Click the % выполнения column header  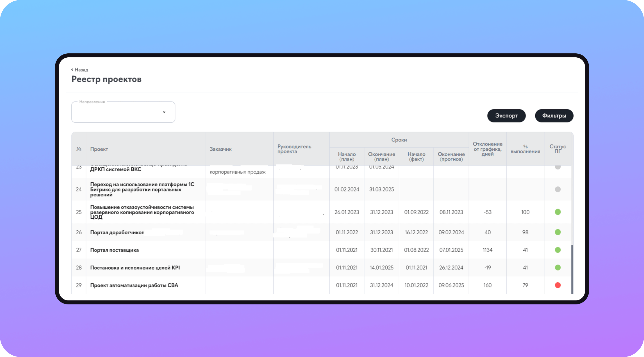pos(525,149)
